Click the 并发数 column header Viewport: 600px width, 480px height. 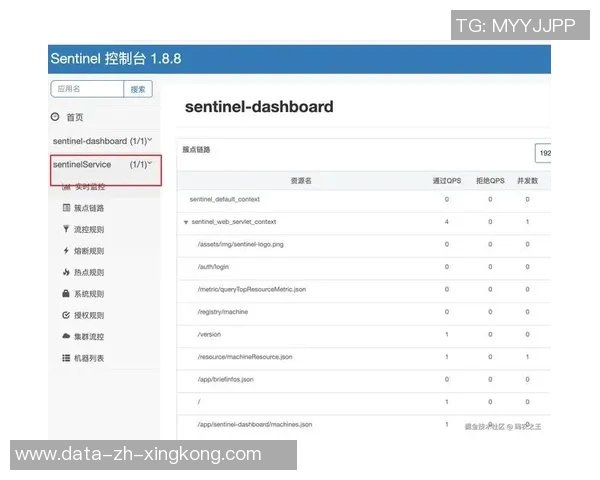point(527,181)
